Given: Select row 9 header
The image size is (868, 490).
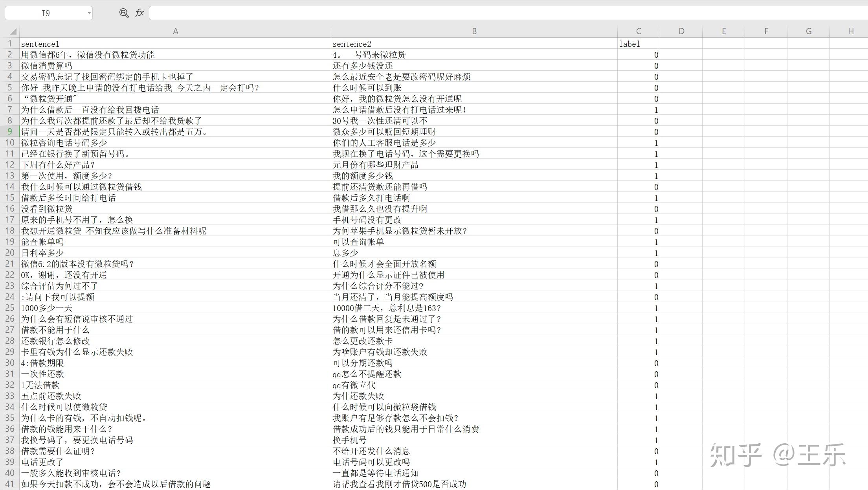Looking at the screenshot, I should 9,132.
